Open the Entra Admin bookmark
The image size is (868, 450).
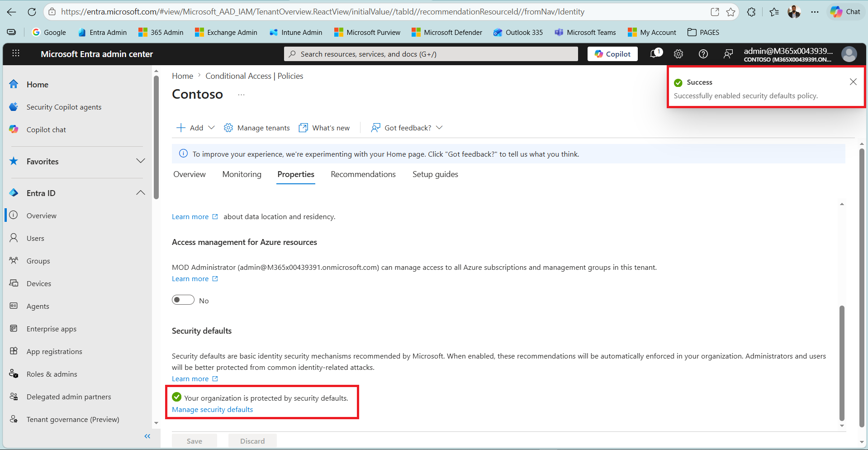102,32
